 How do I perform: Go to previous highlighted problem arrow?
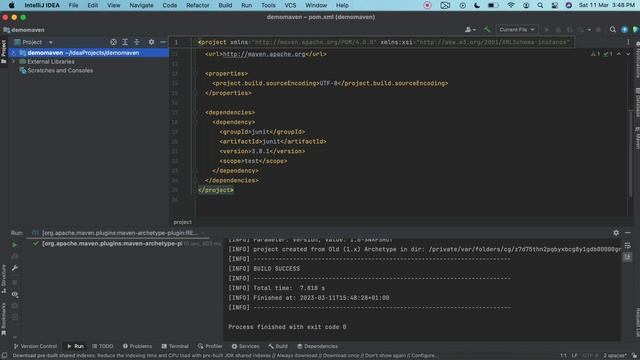[619, 54]
